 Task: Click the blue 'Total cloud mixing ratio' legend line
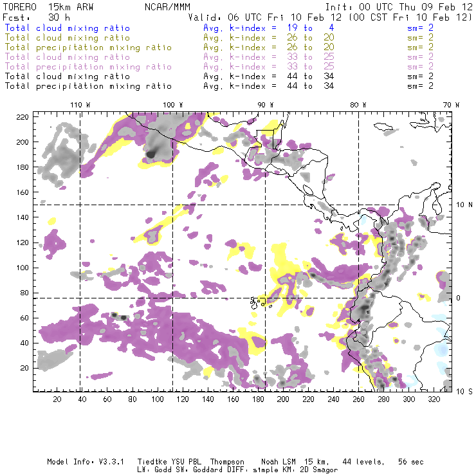[68, 28]
